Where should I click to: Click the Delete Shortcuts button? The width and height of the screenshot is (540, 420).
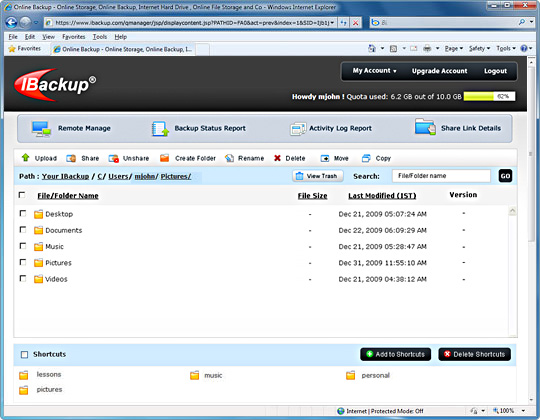[x=474, y=354]
